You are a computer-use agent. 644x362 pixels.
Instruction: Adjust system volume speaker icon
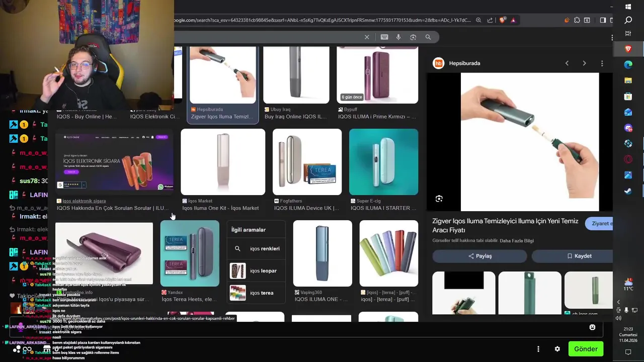pos(618,318)
